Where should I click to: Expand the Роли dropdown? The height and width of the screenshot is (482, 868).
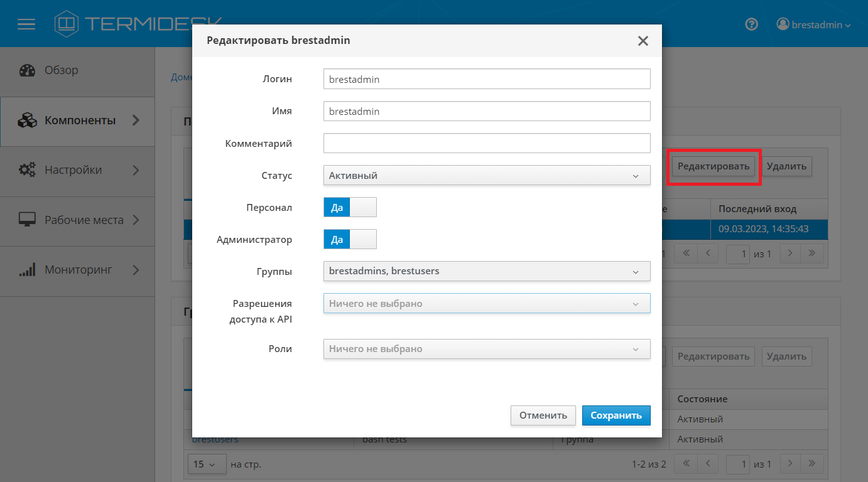[486, 349]
